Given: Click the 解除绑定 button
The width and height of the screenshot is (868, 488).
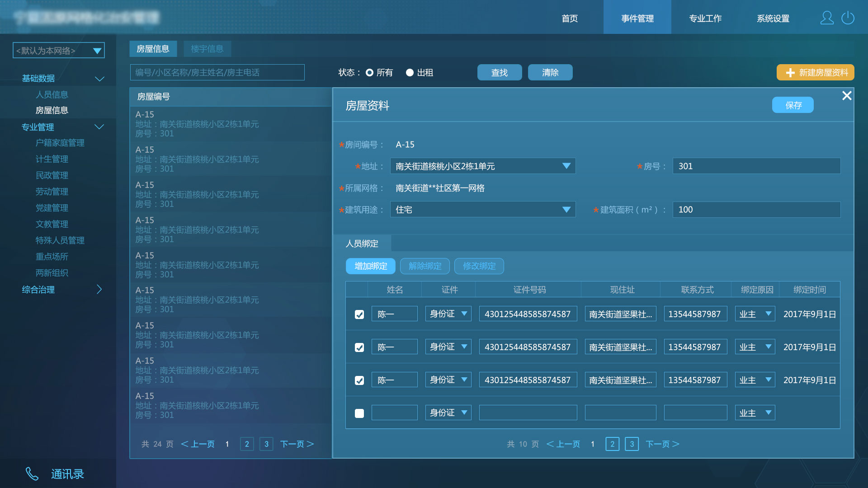Looking at the screenshot, I should click(425, 266).
